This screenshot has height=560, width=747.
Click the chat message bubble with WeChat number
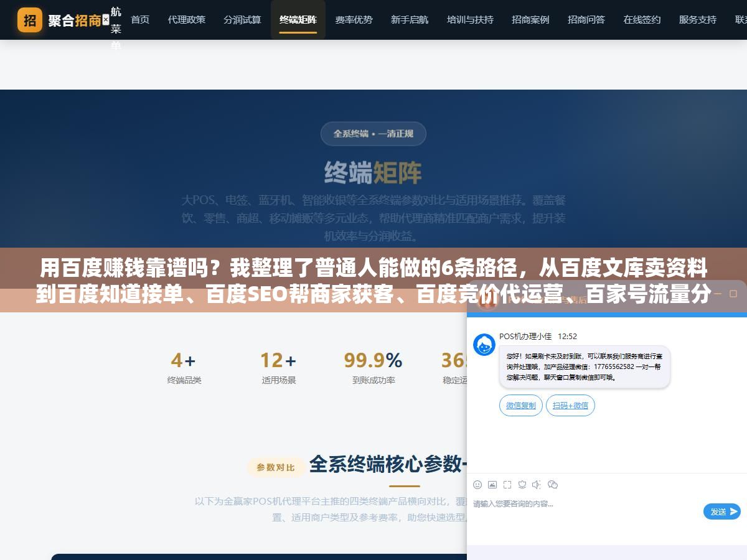[585, 367]
